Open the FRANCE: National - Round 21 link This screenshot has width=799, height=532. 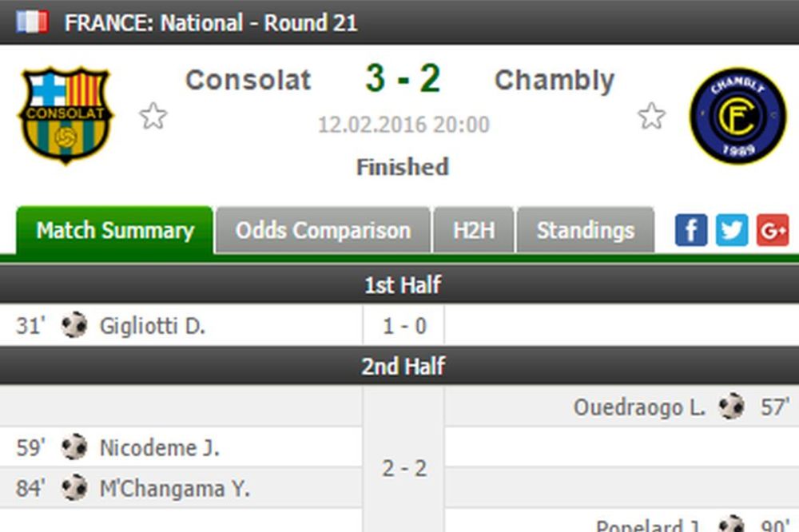[211, 22]
